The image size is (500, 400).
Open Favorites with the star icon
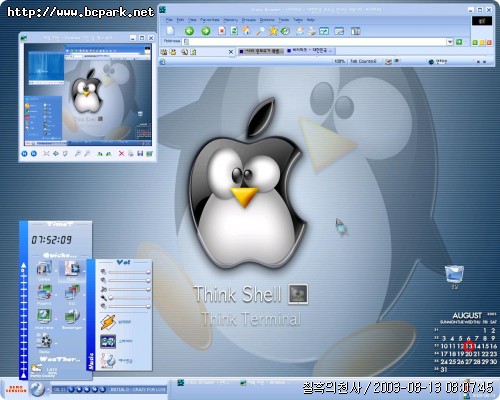pos(273,31)
